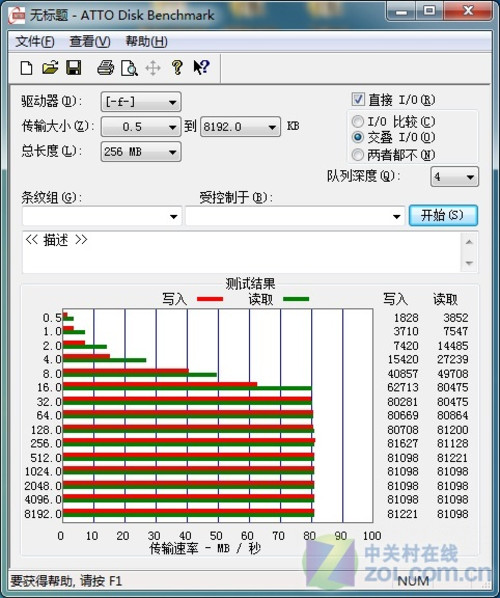Click the write value 40857
The width and height of the screenshot is (500, 598).
[x=403, y=373]
